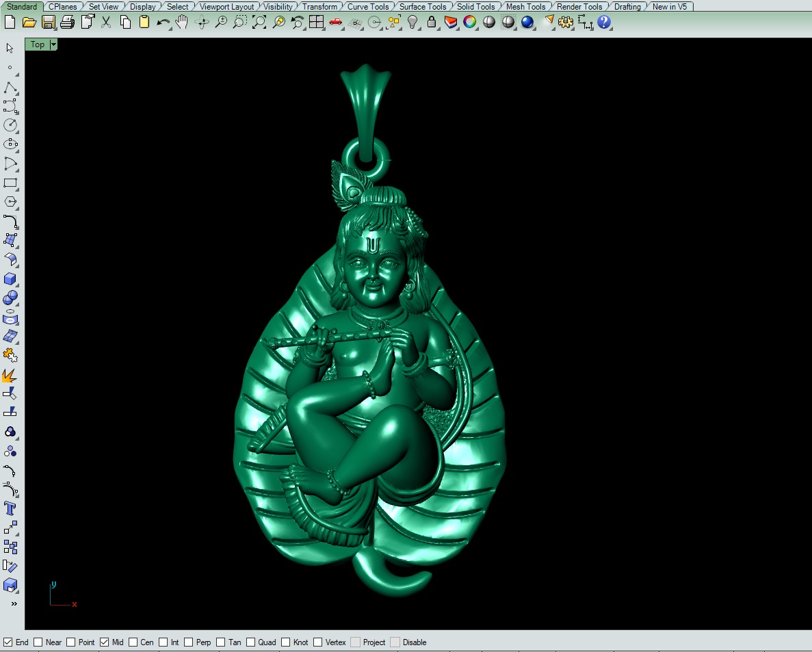
Task: Click the color wheel properties icon
Action: click(x=470, y=23)
